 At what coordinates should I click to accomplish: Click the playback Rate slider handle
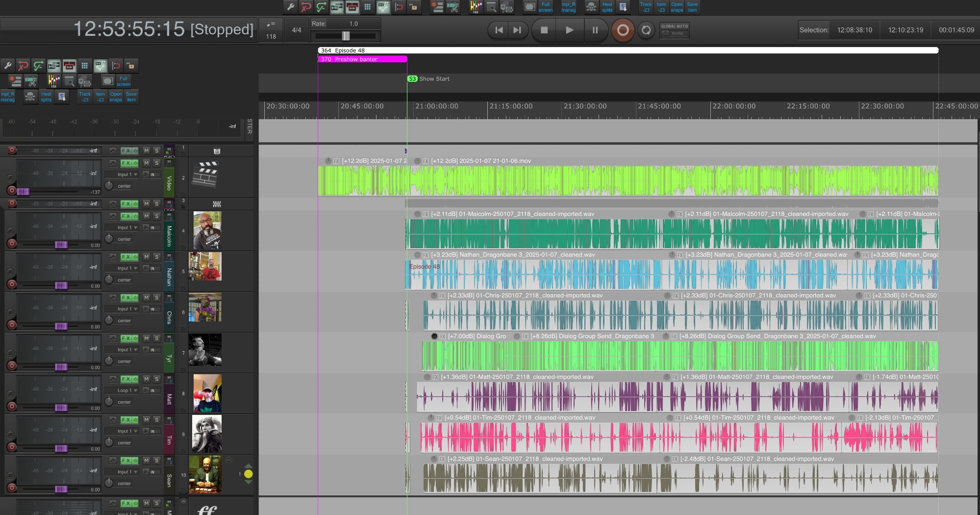346,36
